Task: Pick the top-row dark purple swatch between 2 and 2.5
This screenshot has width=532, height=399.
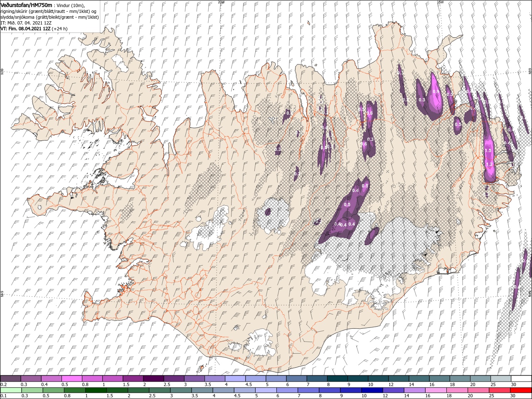Action: click(x=153, y=379)
